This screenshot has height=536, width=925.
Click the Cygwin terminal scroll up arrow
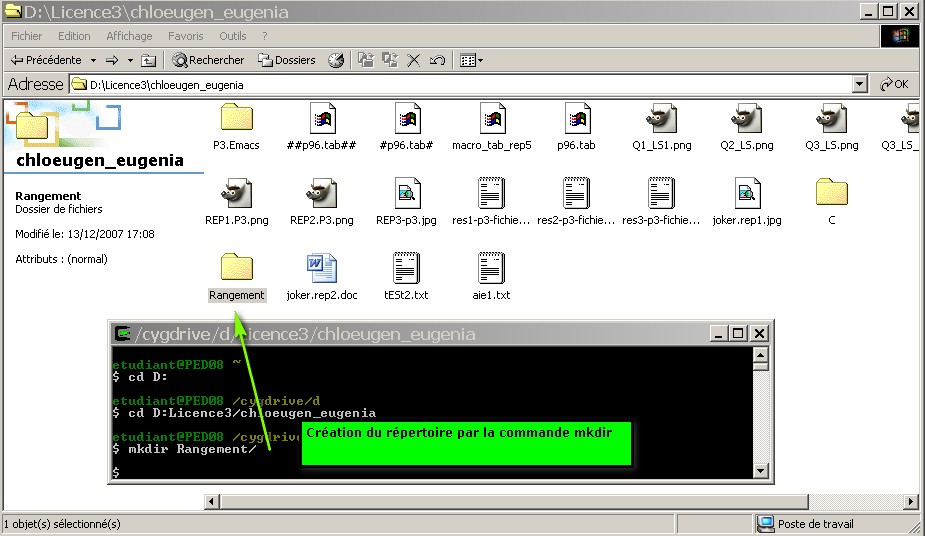760,354
